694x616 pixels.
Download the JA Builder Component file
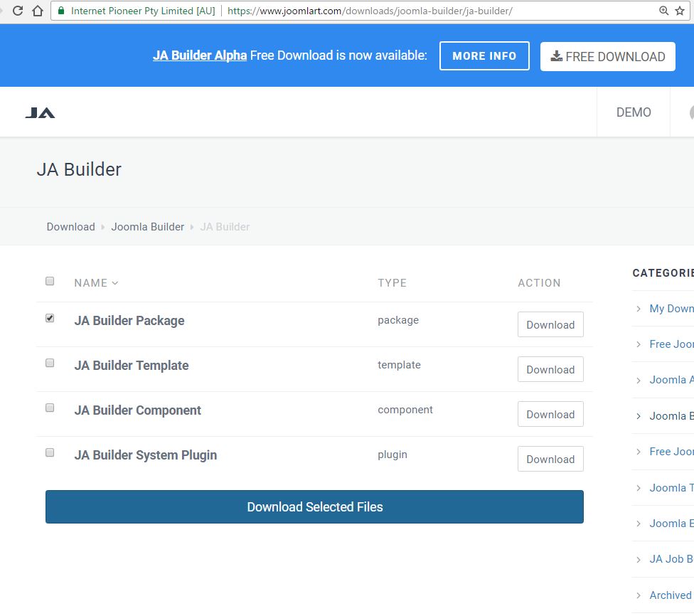[x=550, y=414]
